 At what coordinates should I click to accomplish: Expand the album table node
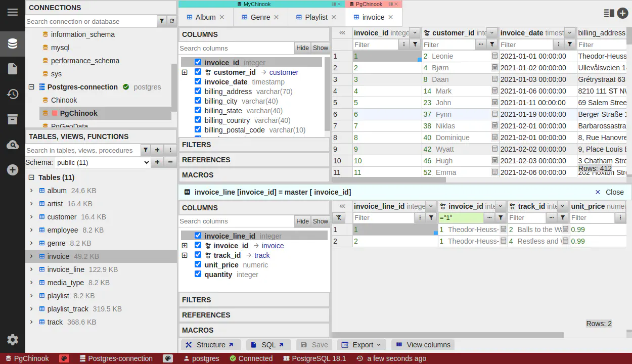(31, 191)
